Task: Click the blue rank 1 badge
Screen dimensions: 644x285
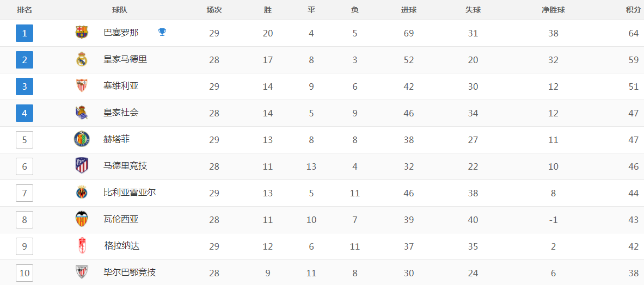Action: click(24, 33)
